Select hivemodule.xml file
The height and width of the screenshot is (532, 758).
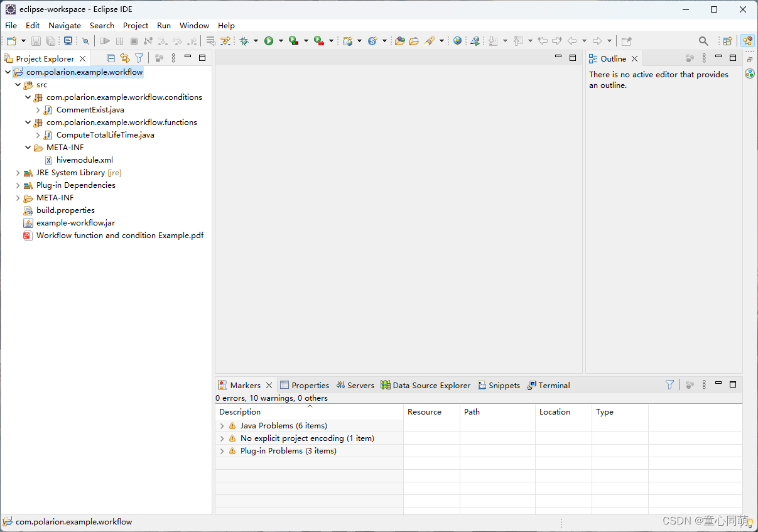pos(79,160)
